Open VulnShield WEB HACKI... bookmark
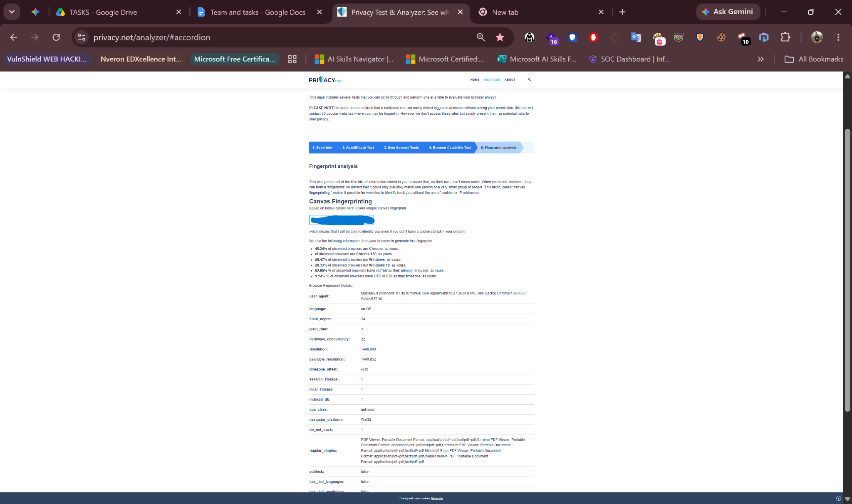Viewport: 852px width, 504px height. 47,59
